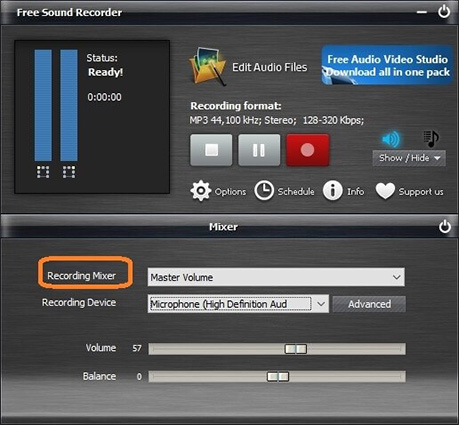The height and width of the screenshot is (425, 459).
Task: Click the right blue level meter bar
Action: tap(69, 105)
